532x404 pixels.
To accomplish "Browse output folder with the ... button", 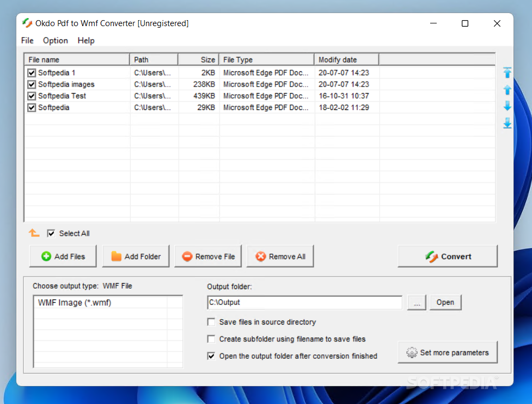I will 417,302.
